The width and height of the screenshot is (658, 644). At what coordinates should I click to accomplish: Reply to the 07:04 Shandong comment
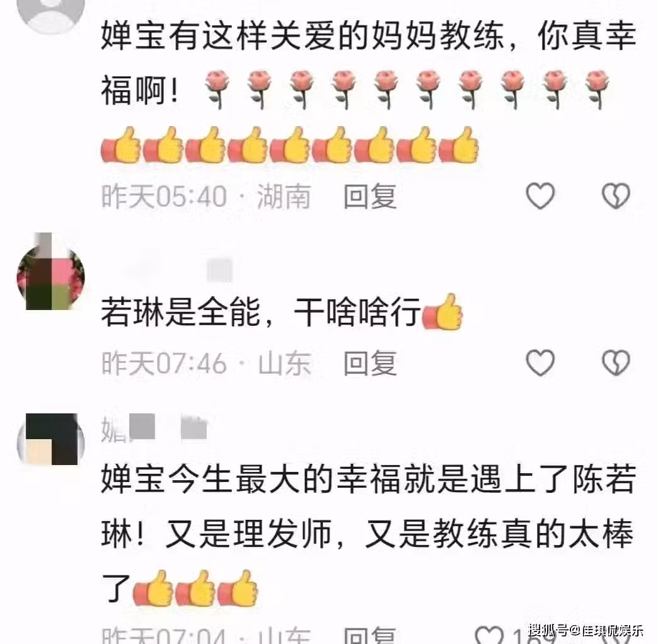[x=370, y=636]
